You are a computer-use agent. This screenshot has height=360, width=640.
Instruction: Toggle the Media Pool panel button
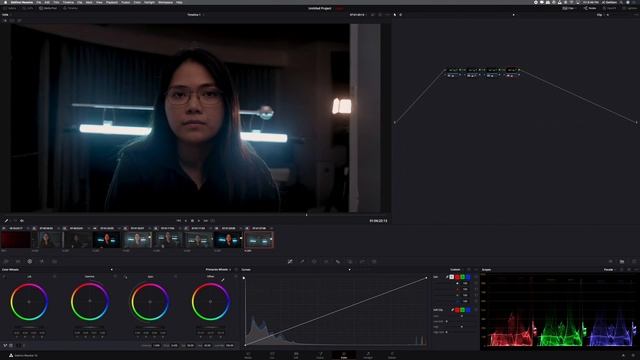[x=48, y=8]
